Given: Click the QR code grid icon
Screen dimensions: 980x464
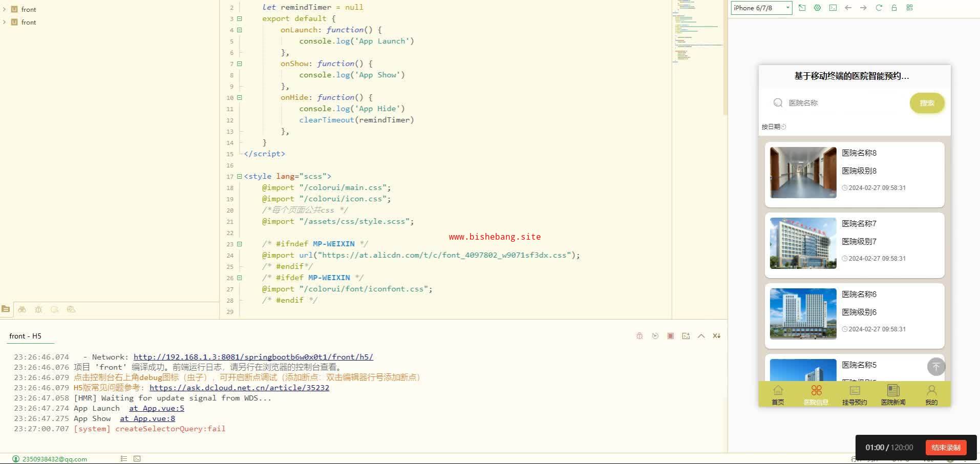Looking at the screenshot, I should [x=909, y=8].
